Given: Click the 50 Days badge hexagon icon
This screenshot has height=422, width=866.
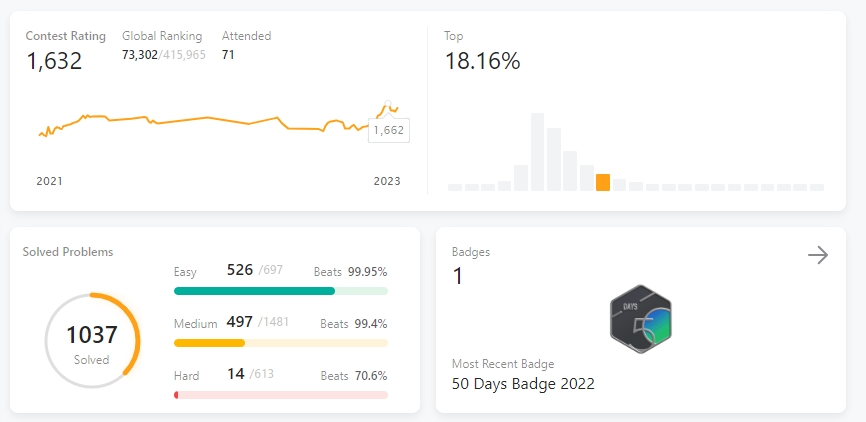Looking at the screenshot, I should pos(640,323).
